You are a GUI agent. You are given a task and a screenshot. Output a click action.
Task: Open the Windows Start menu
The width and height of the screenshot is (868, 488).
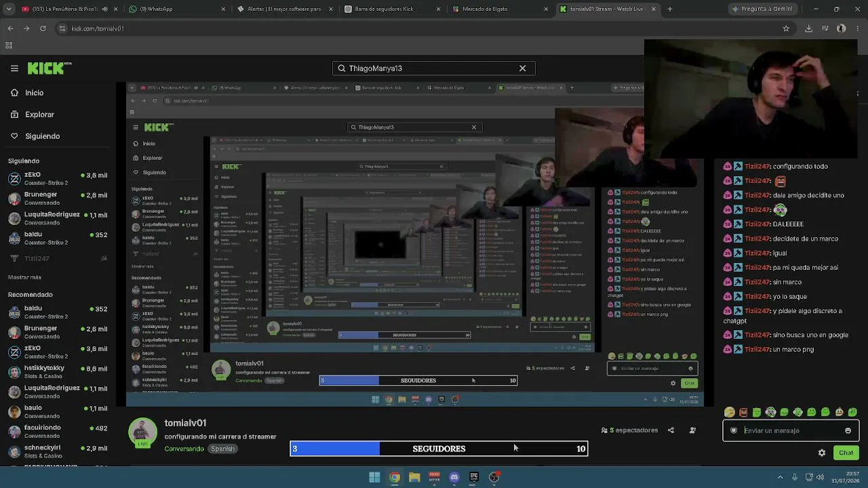pos(374,477)
